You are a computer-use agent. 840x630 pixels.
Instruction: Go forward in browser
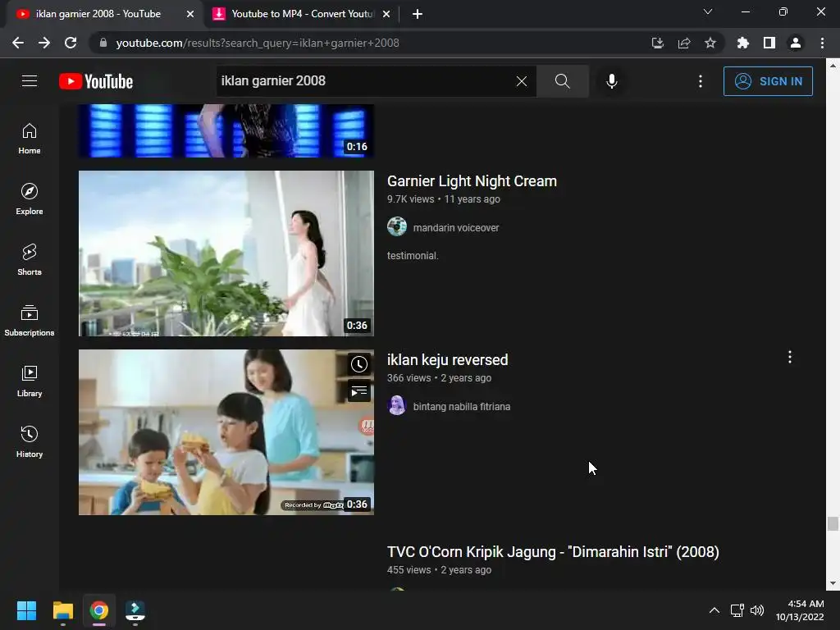[x=44, y=43]
